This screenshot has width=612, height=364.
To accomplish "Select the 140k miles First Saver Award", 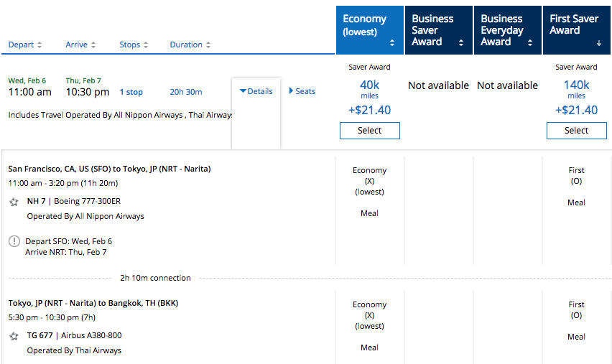I will coord(576,131).
